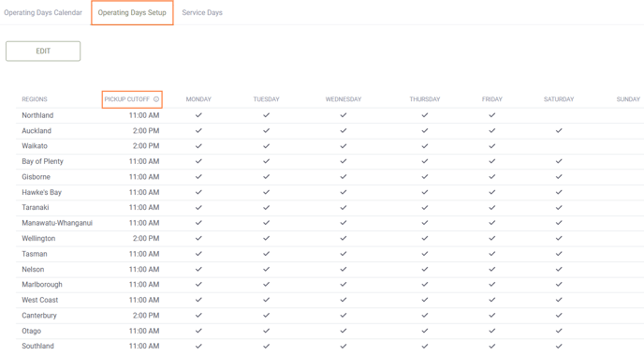
Task: Select the Tasman region name
Action: click(35, 254)
